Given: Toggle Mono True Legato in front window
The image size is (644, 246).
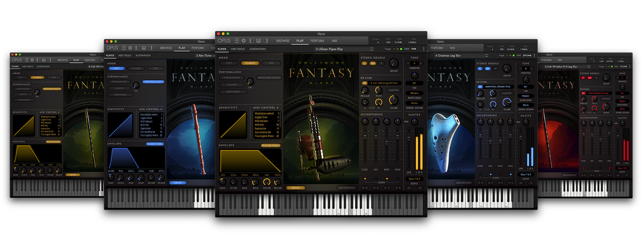Looking at the screenshot, I should [269, 78].
